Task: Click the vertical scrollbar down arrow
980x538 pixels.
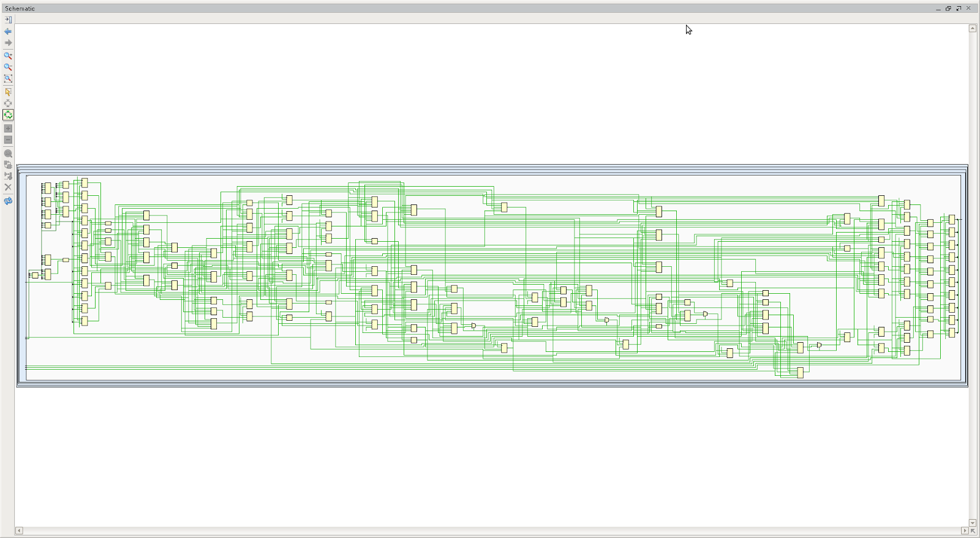Action: coord(973,523)
